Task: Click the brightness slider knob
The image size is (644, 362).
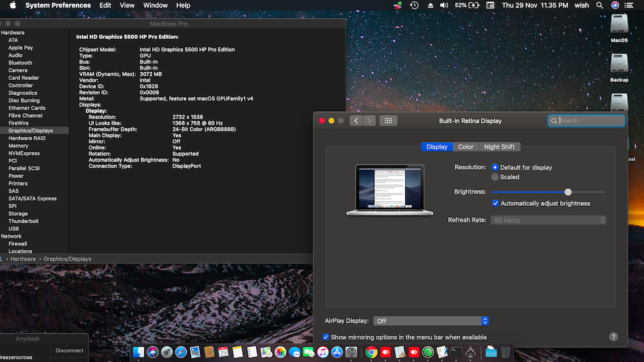Action: point(568,192)
